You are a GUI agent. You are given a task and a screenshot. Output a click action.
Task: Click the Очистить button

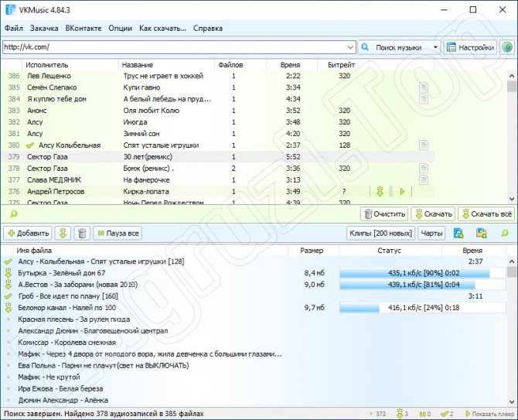point(384,214)
